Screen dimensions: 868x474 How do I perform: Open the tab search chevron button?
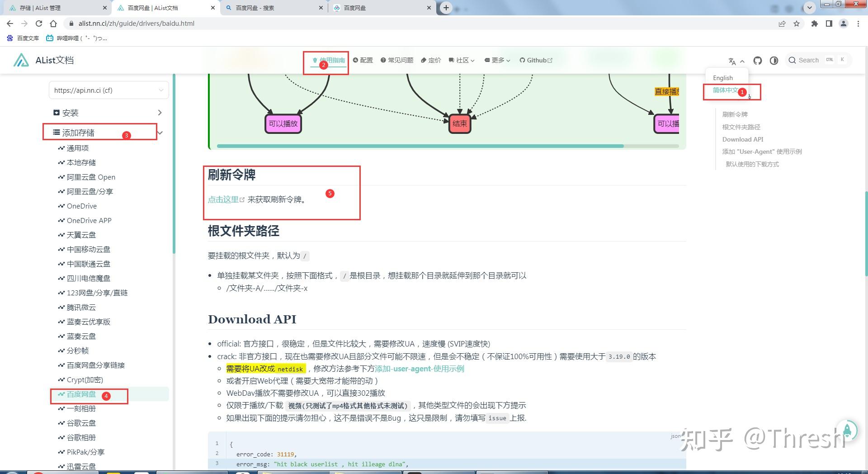click(x=810, y=8)
